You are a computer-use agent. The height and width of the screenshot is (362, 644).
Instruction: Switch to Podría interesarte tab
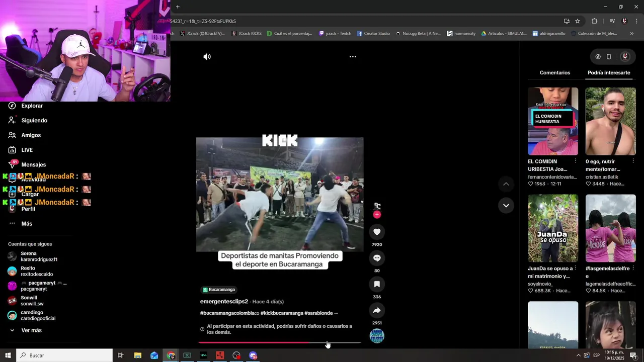click(609, 73)
